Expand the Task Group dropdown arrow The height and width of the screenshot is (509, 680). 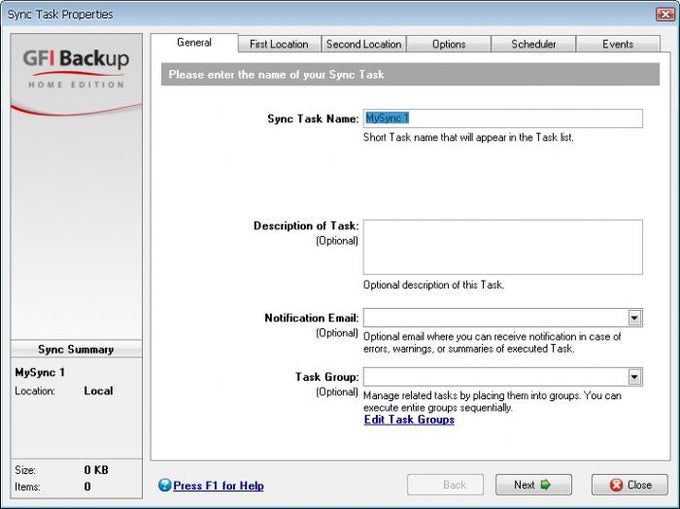(634, 377)
